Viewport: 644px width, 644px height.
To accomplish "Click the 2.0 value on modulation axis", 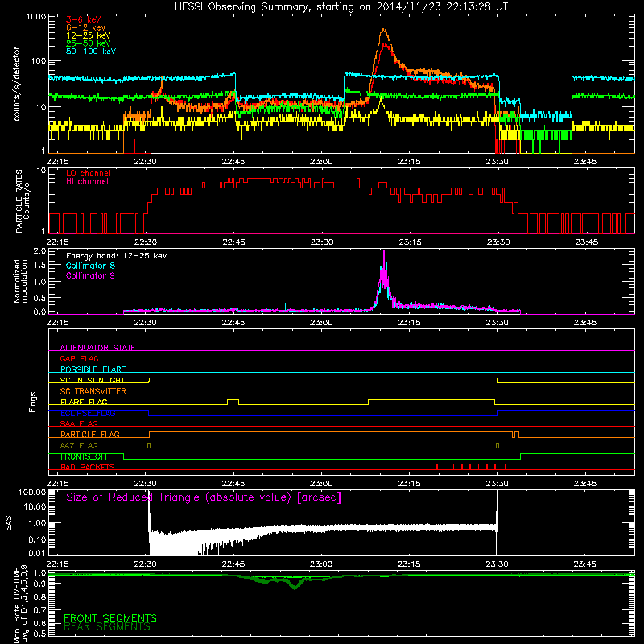I will click(x=39, y=251).
